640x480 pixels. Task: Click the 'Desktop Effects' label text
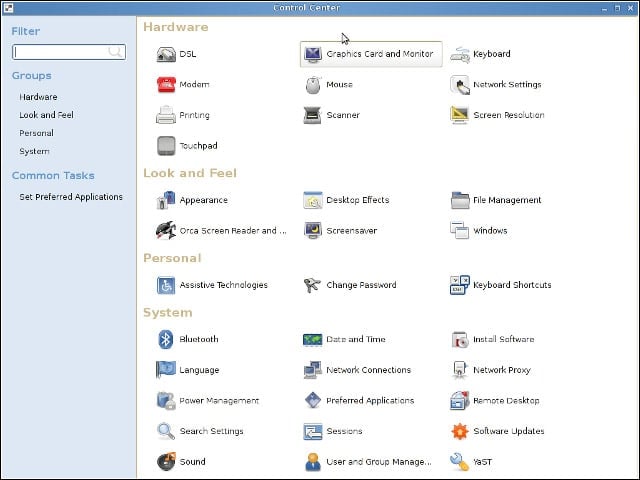coord(358,200)
